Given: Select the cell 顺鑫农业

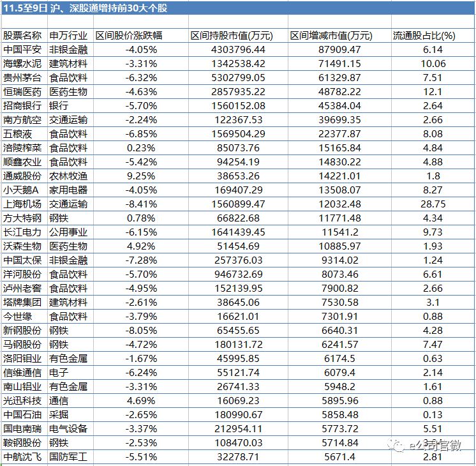Looking at the screenshot, I should coord(22,162).
